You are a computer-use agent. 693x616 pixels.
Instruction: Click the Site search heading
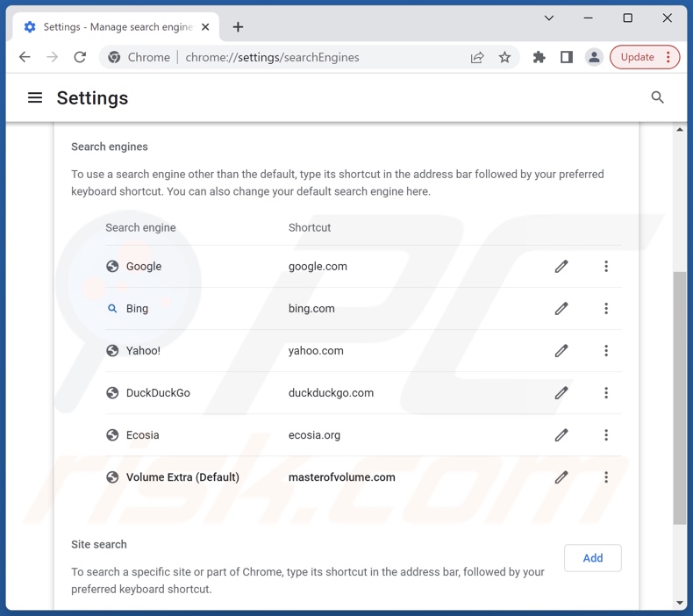pos(99,544)
